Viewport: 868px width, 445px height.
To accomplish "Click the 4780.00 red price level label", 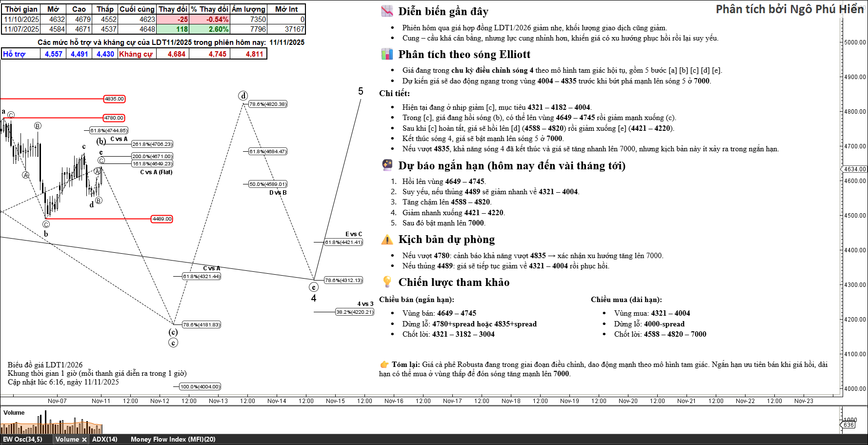I will tap(114, 118).
